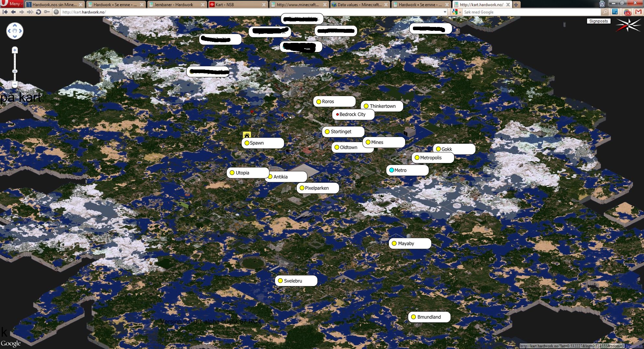Click the hand icon in pan control
This screenshot has width=644, height=349.
click(x=15, y=31)
